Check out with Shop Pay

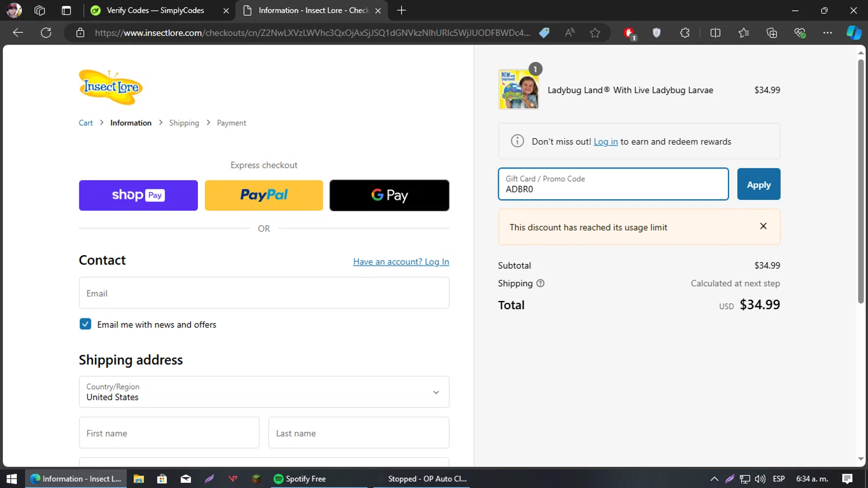pos(138,195)
